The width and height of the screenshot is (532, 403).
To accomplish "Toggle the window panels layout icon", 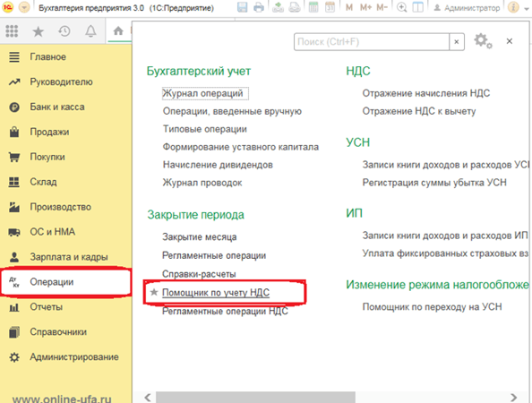I will pos(417,7).
